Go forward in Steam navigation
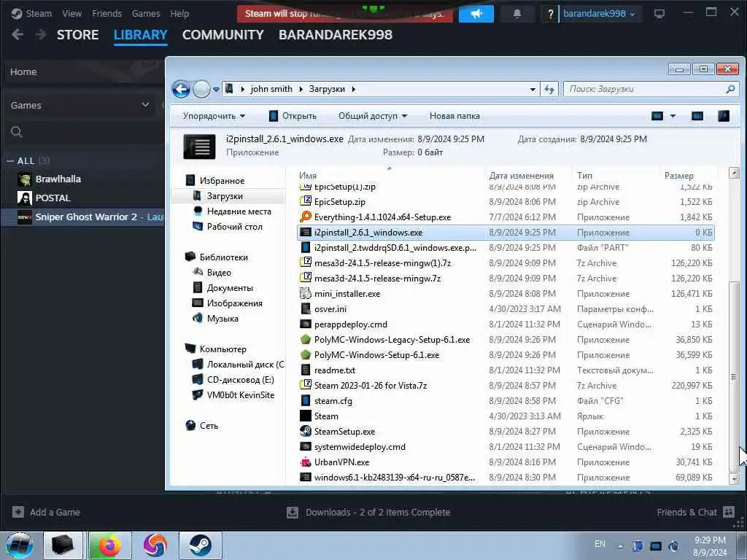The height and width of the screenshot is (560, 747). [41, 35]
